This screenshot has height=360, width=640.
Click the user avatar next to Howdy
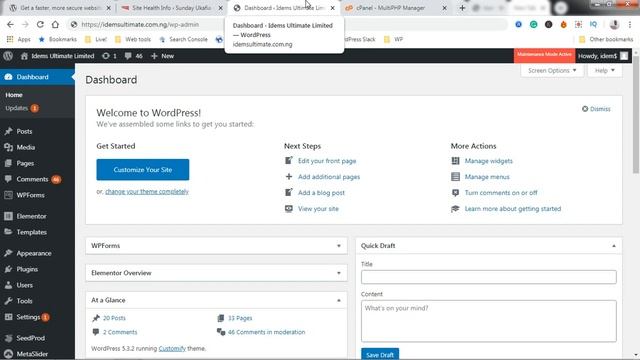624,56
